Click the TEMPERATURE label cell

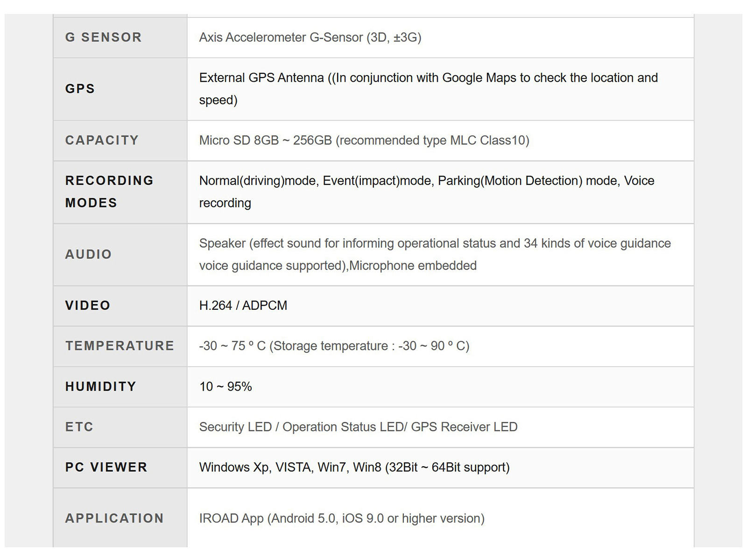120,346
